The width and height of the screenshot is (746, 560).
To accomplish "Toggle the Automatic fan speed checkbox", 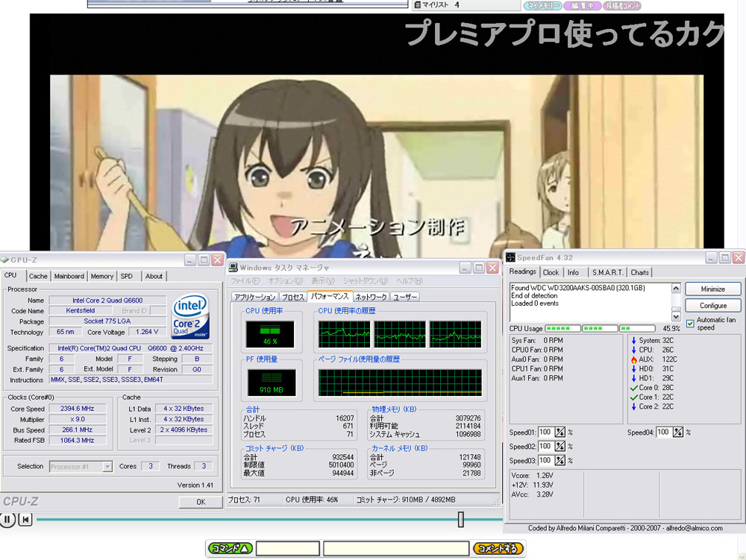I will [690, 324].
